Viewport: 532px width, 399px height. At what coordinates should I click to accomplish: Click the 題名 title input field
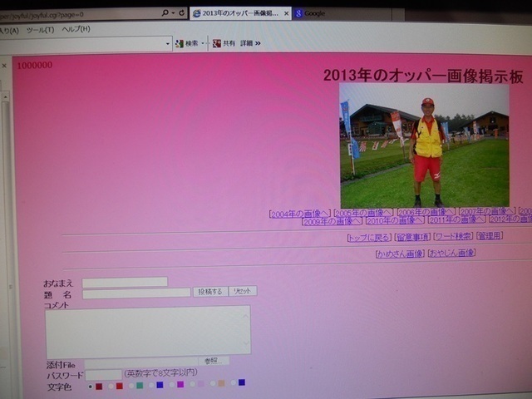136,293
